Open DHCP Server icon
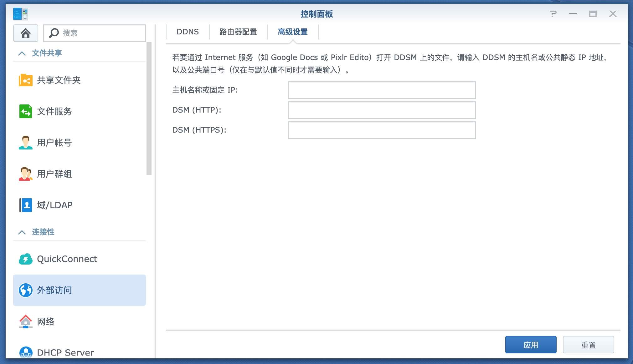This screenshot has height=364, width=633. coord(25,352)
